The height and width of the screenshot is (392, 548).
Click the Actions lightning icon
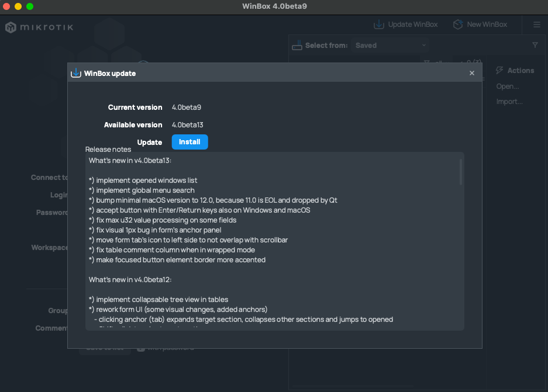[500, 71]
